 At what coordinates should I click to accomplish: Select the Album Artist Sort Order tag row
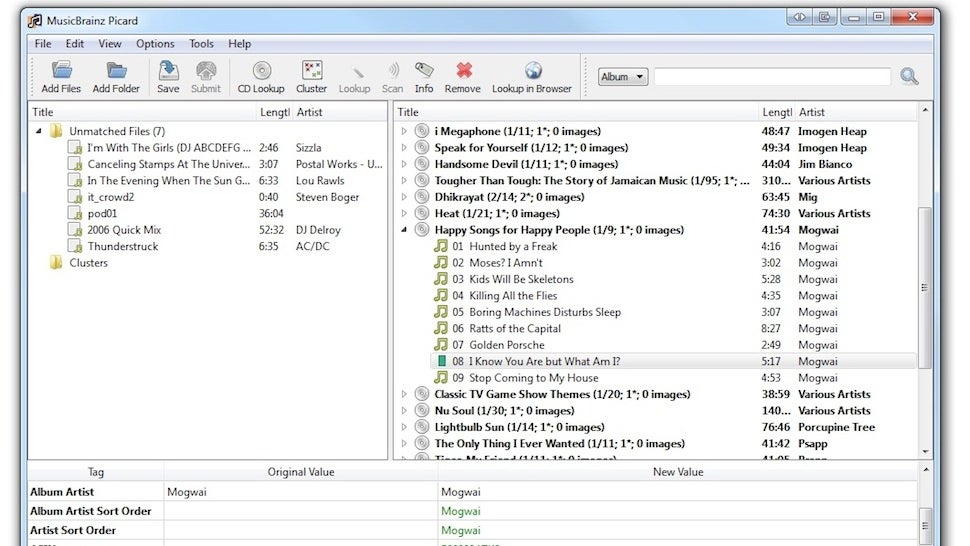coord(473,511)
